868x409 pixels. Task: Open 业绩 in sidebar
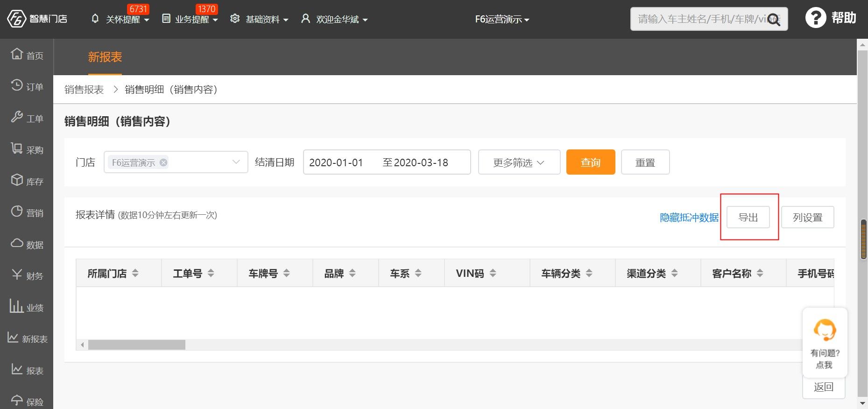point(27,307)
